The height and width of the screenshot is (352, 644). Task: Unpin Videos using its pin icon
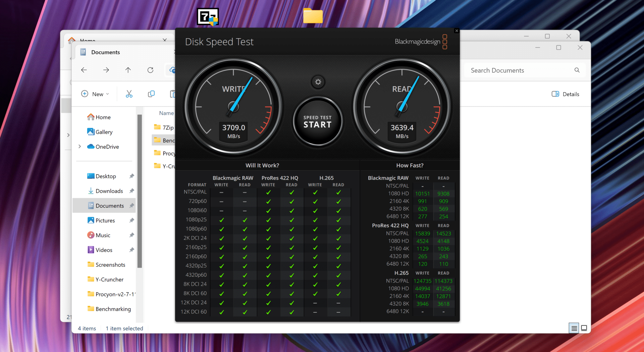click(131, 250)
